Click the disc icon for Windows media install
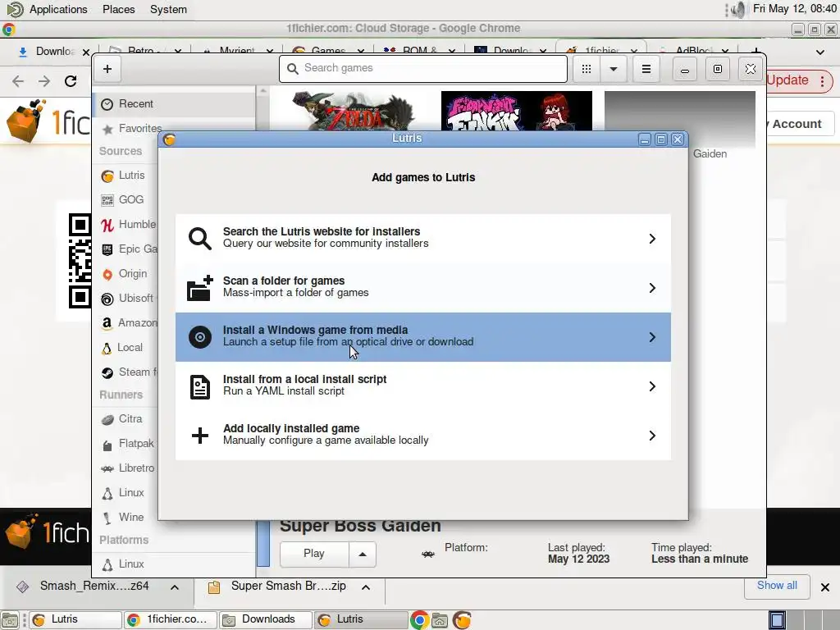The height and width of the screenshot is (630, 840). (x=200, y=337)
